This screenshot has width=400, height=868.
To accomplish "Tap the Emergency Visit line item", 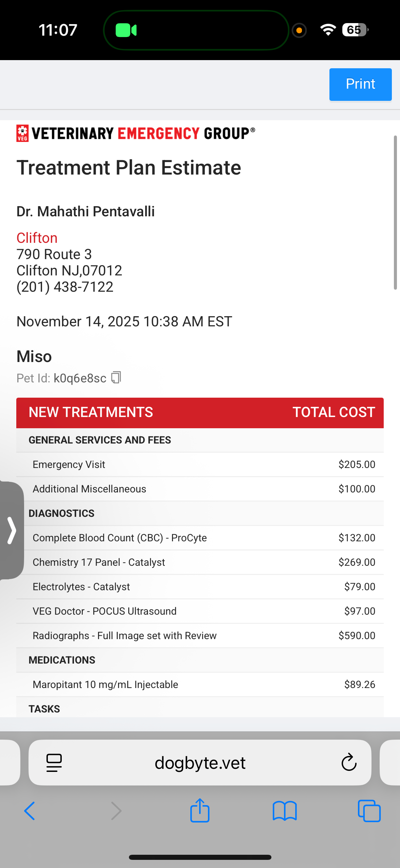I will click(200, 465).
